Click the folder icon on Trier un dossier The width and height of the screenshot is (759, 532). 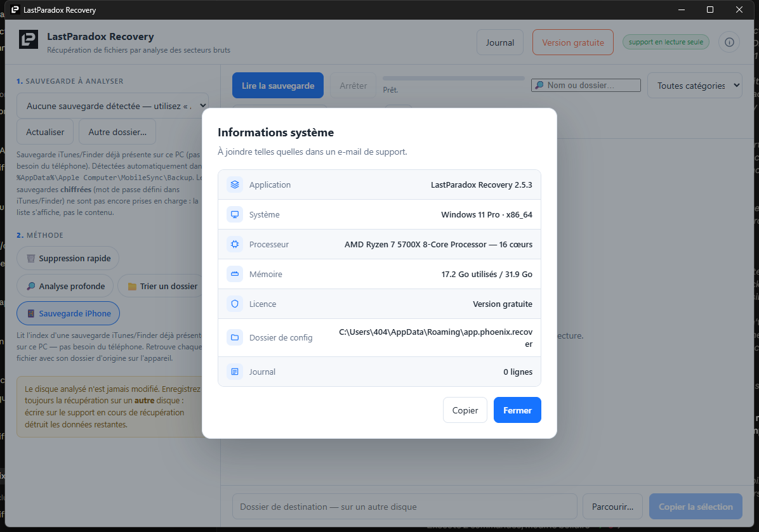click(x=131, y=287)
